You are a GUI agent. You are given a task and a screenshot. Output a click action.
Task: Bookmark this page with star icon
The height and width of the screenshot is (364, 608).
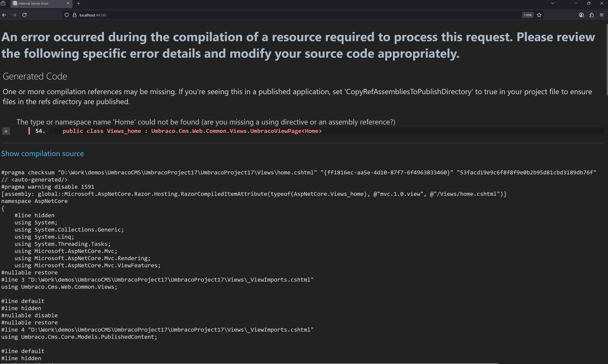tap(539, 15)
